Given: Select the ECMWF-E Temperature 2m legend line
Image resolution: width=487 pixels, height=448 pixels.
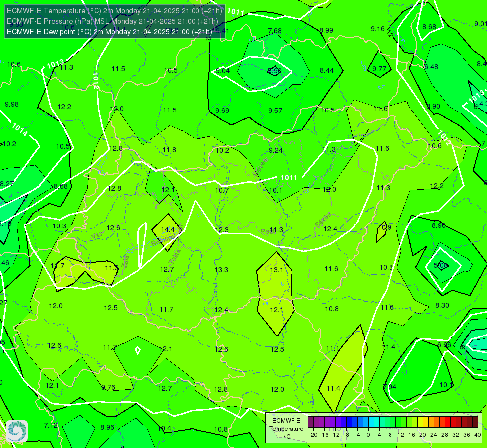Looking at the screenshot, I should pos(114,11).
